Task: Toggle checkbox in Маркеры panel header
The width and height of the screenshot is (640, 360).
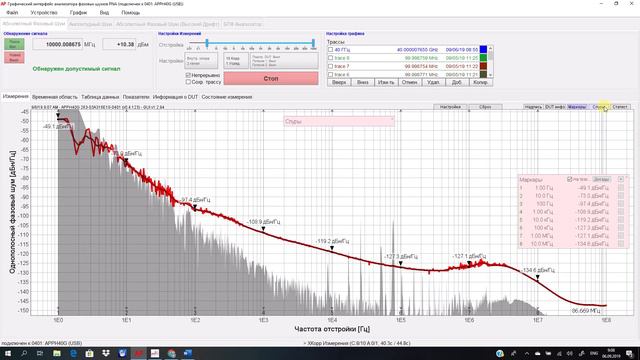Action: point(570,179)
